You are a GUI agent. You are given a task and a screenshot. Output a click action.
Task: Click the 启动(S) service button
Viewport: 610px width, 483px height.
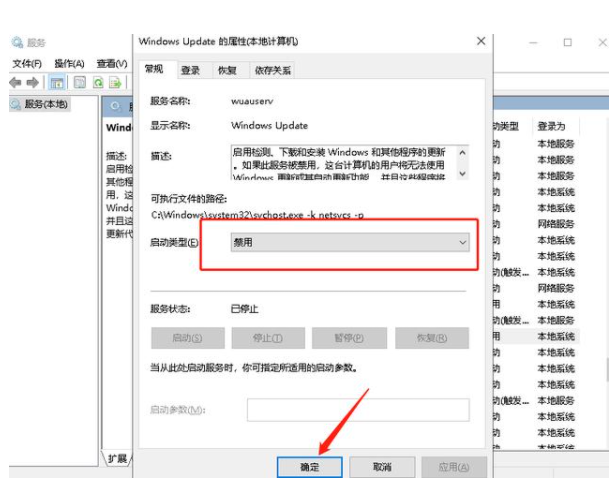(188, 338)
